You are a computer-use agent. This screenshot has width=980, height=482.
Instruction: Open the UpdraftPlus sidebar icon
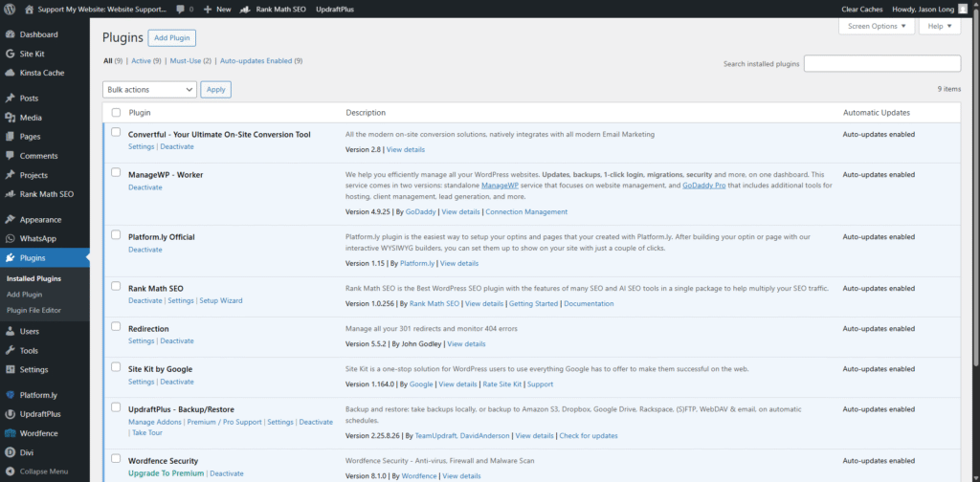pyautogui.click(x=10, y=414)
